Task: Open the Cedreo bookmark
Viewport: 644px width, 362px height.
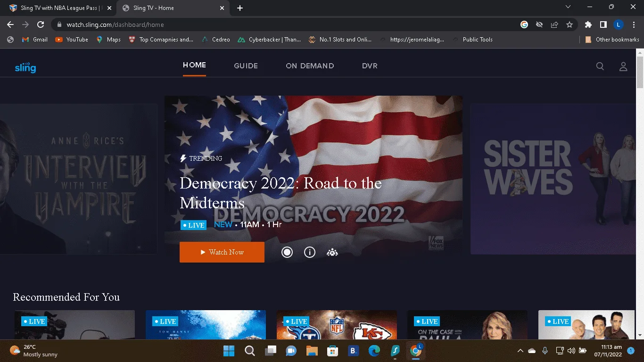Action: click(215, 40)
